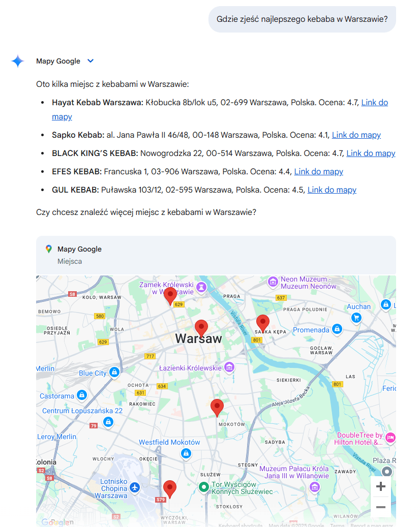Click the Tor Wyścigów Konnych Służewiec green icon

[x=204, y=487]
